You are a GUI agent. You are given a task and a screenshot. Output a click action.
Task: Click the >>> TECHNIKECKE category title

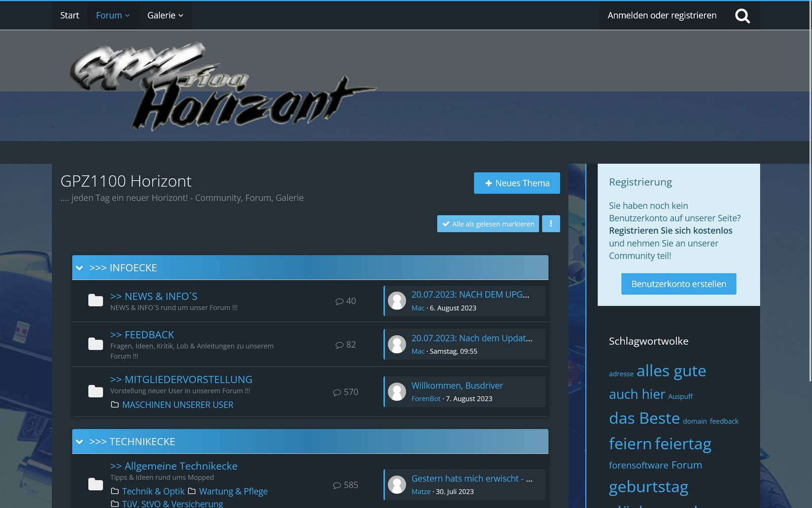click(132, 441)
